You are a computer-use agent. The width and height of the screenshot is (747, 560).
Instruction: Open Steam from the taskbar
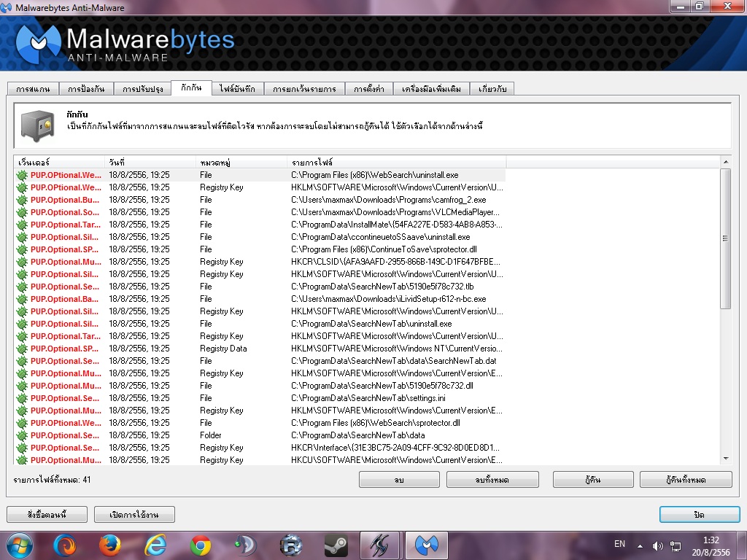pos(336,545)
